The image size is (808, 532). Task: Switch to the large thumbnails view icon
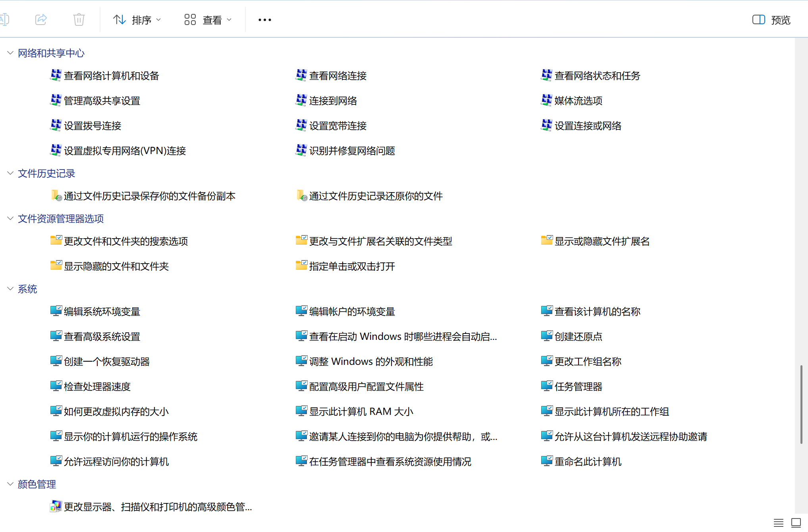point(796,522)
